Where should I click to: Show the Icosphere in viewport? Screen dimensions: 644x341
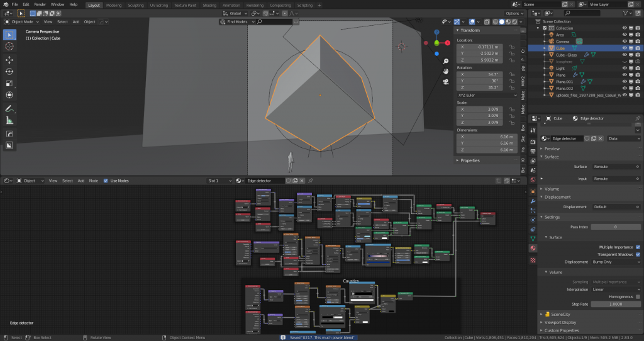tap(625, 62)
